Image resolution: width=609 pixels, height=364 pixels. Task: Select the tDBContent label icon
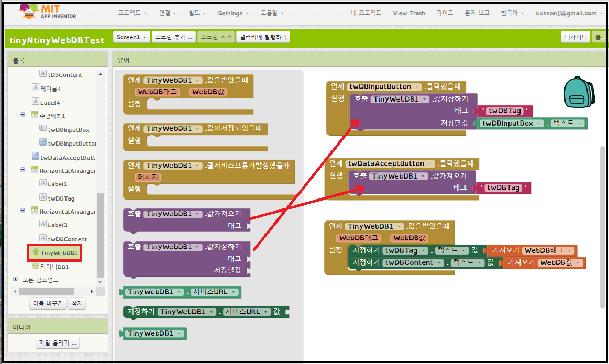(x=43, y=73)
